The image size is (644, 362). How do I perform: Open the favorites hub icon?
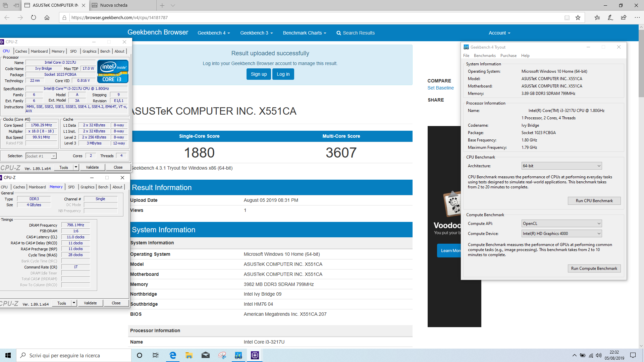pos(597,17)
